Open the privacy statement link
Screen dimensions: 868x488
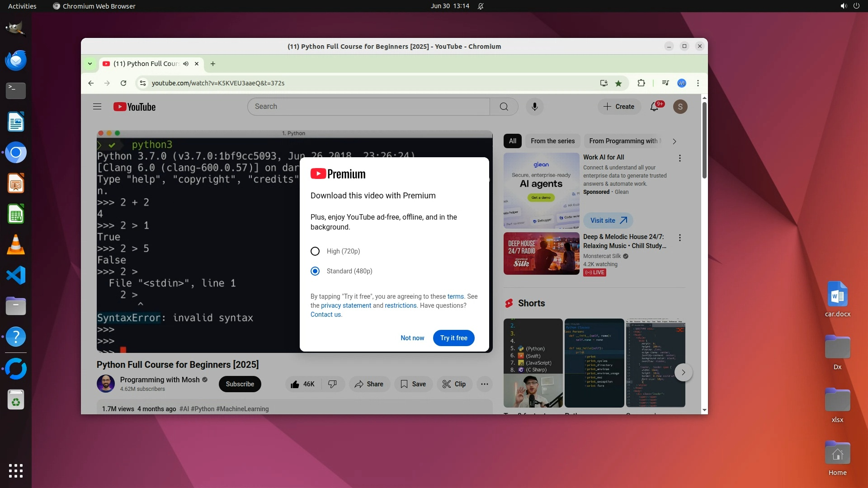(x=346, y=305)
